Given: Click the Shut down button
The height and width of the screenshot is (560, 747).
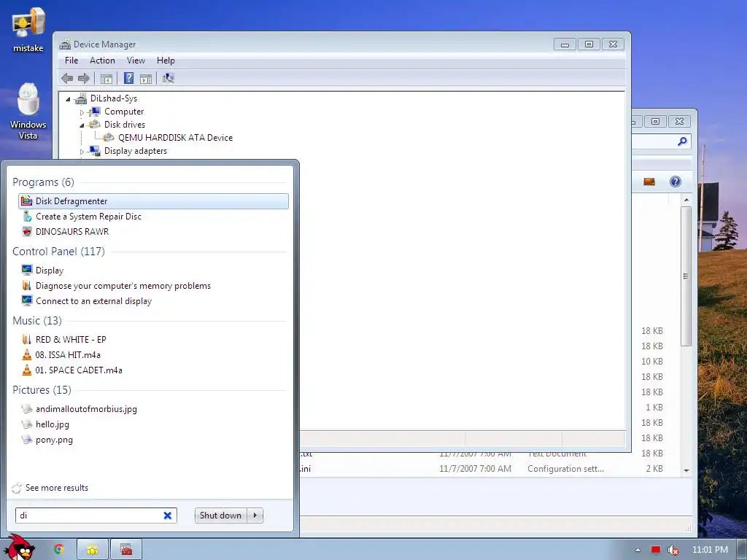Looking at the screenshot, I should click(x=220, y=516).
